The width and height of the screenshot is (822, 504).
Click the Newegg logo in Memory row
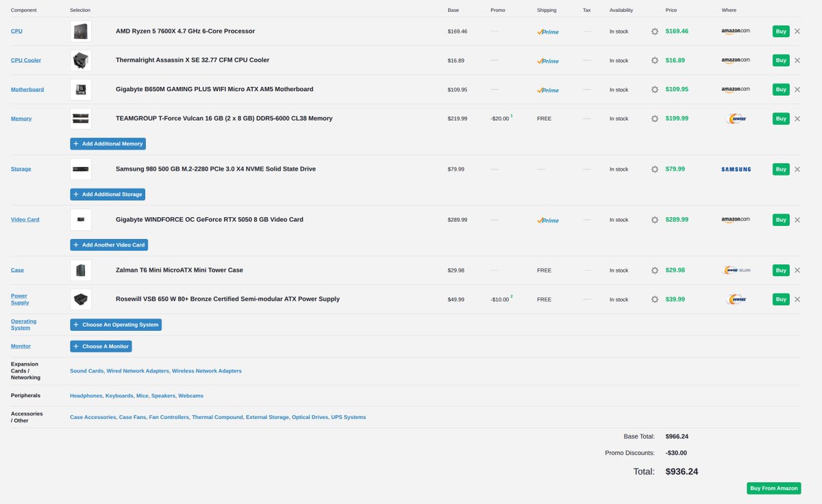point(736,118)
